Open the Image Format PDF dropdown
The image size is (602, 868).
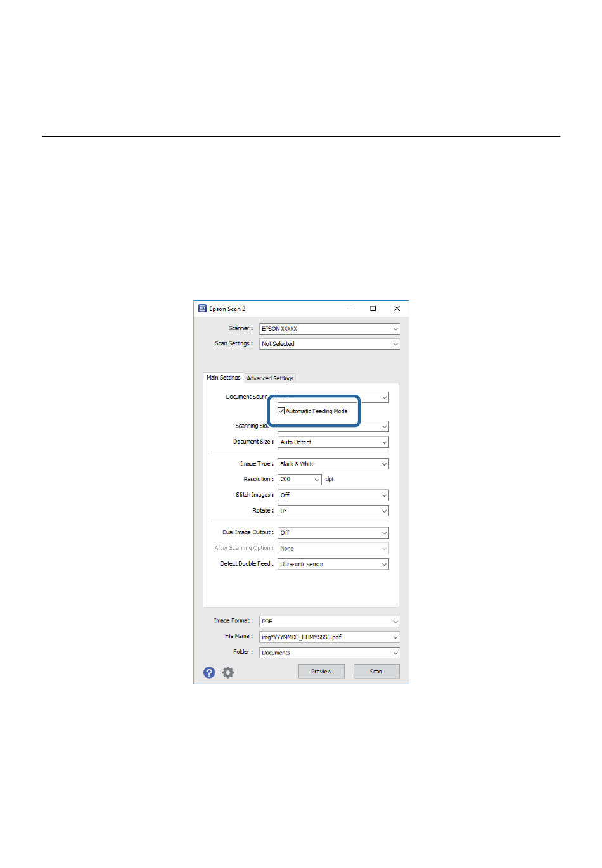330,622
